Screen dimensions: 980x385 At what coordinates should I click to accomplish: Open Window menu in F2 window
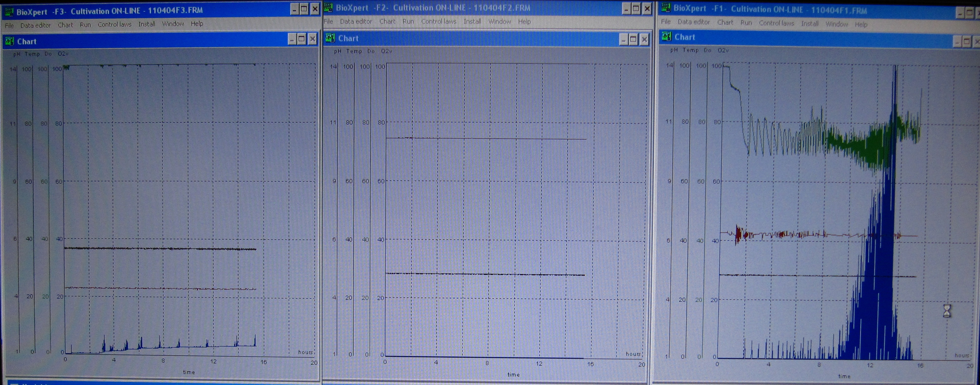(x=499, y=22)
